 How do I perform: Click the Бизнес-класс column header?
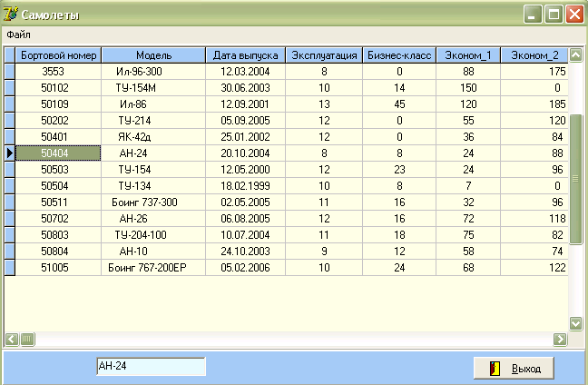tap(399, 55)
